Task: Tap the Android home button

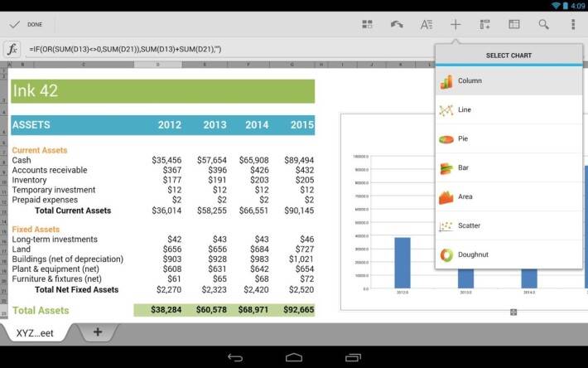Action: coord(294,357)
